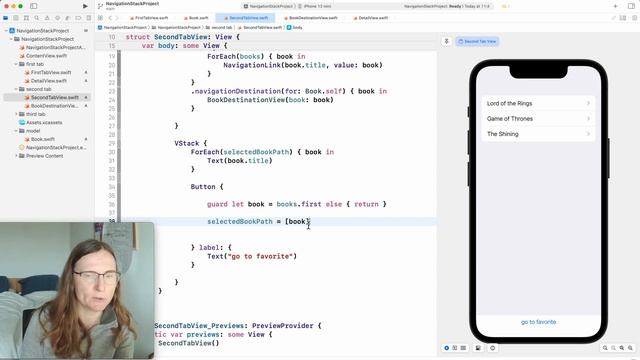Switch to BookDestinationView.swift editor tab

(x=310, y=18)
